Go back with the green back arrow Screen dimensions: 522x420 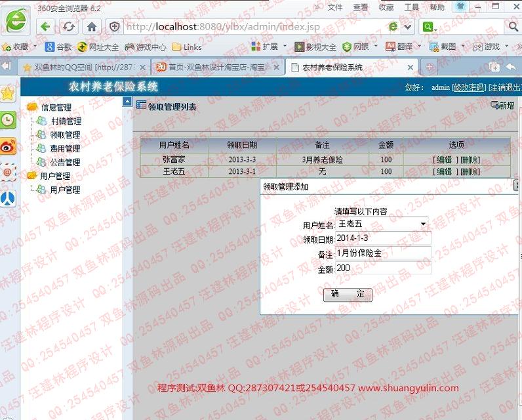click(x=45, y=27)
